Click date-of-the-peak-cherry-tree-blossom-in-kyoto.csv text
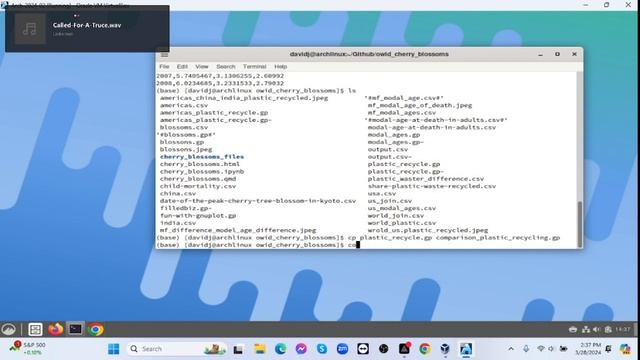 (258, 201)
